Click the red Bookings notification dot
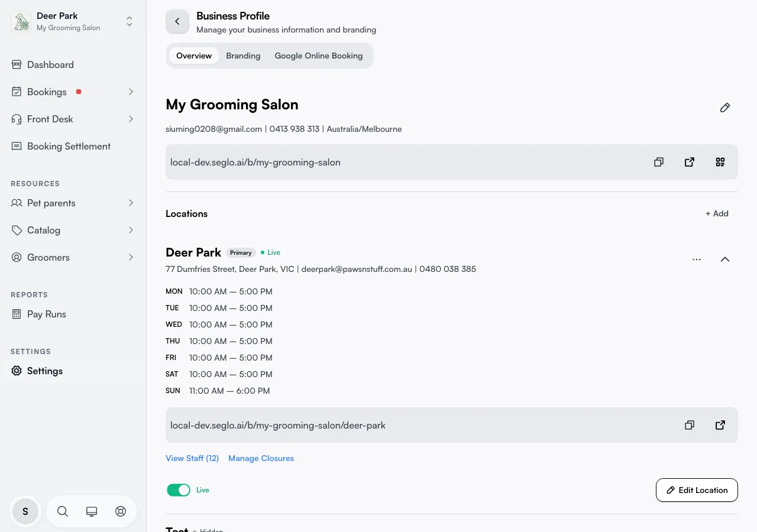This screenshot has width=757, height=532. [79, 92]
